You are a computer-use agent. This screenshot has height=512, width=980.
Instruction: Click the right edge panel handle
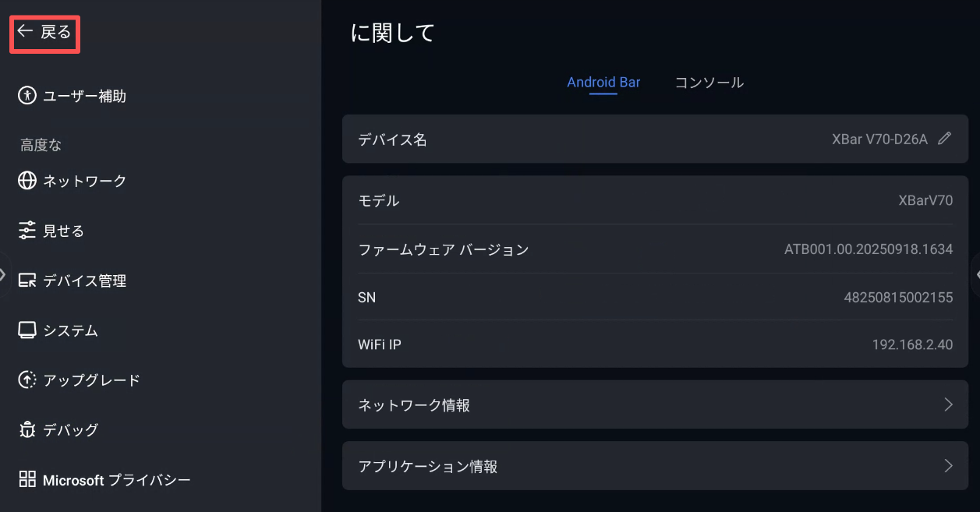click(976, 274)
